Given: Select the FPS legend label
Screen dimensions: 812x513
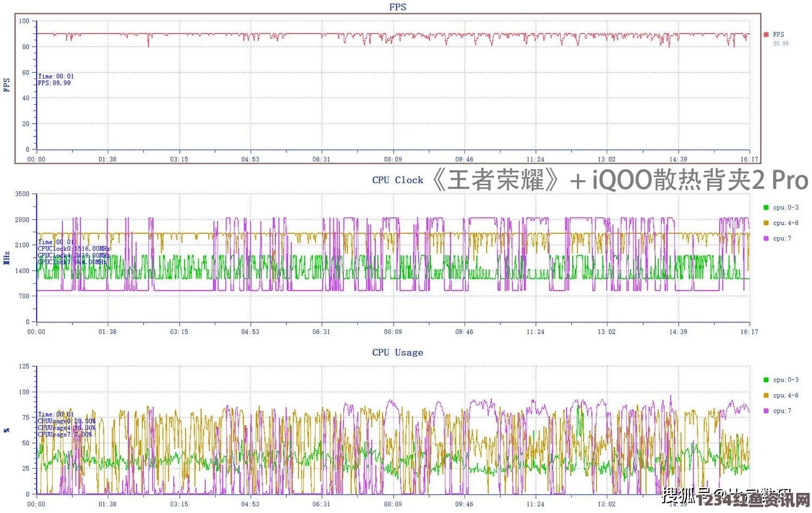Looking at the screenshot, I should pos(778,35).
